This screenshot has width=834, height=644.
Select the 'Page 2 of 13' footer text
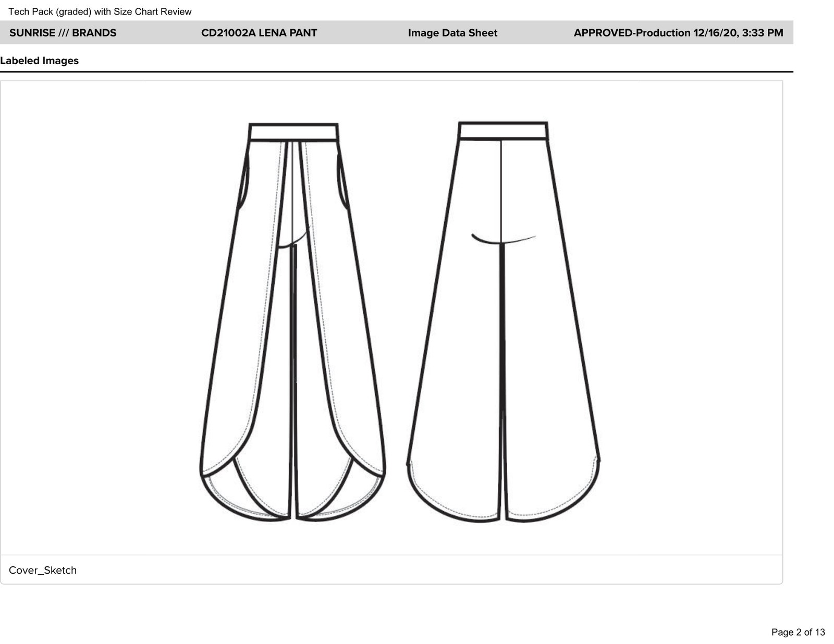pos(798,632)
